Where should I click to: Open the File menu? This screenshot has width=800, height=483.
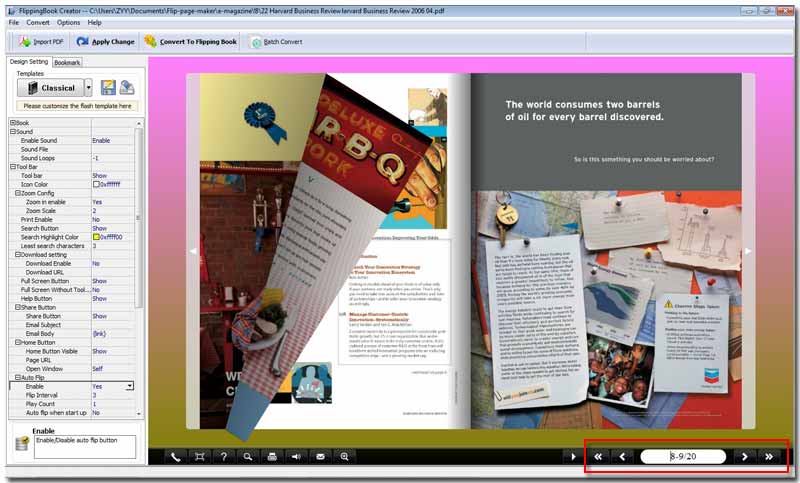[x=14, y=22]
